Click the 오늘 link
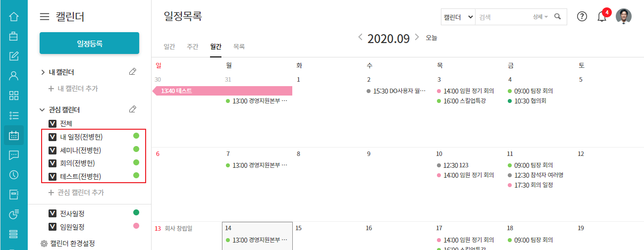This screenshot has width=644, height=250. 431,38
